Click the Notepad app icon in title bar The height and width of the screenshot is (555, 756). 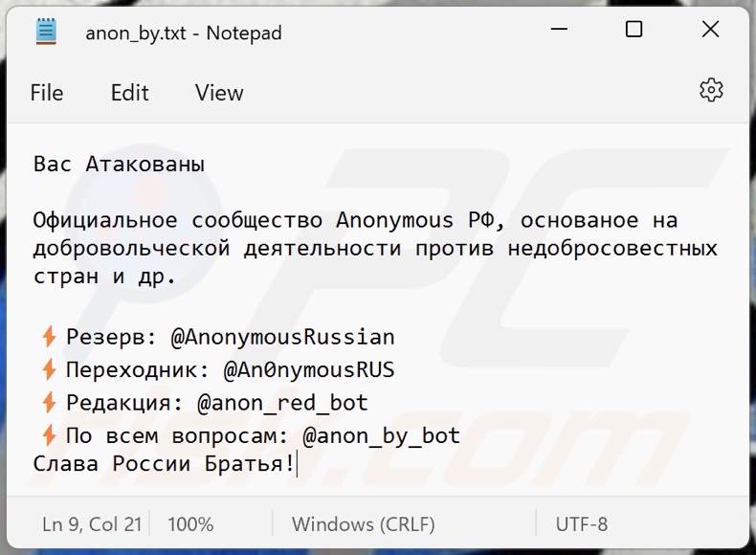(46, 32)
